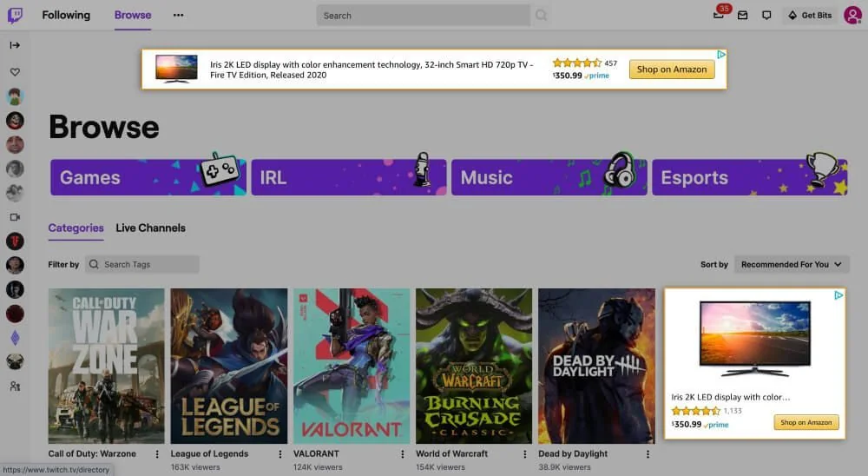Screen dimensions: 868x476
Task: Open options menu for League of Legends
Action: (280, 453)
